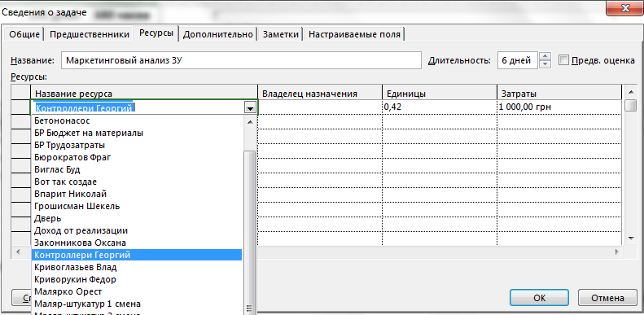Screen dimensions: 644x315
Task: Click the Затраты column header
Action: pyautogui.click(x=559, y=94)
